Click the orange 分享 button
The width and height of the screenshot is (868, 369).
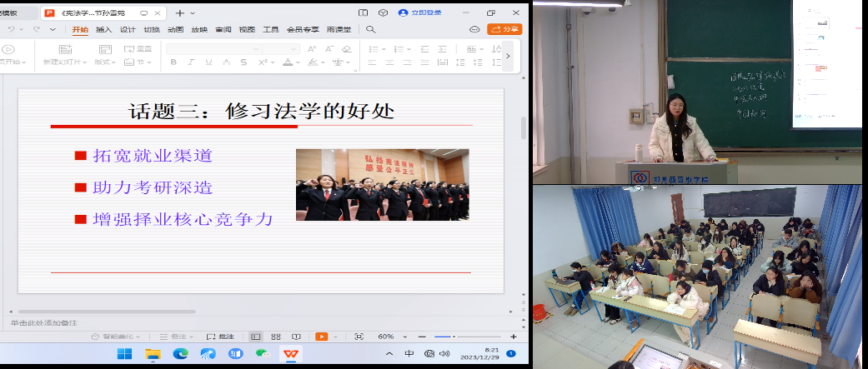tap(504, 29)
